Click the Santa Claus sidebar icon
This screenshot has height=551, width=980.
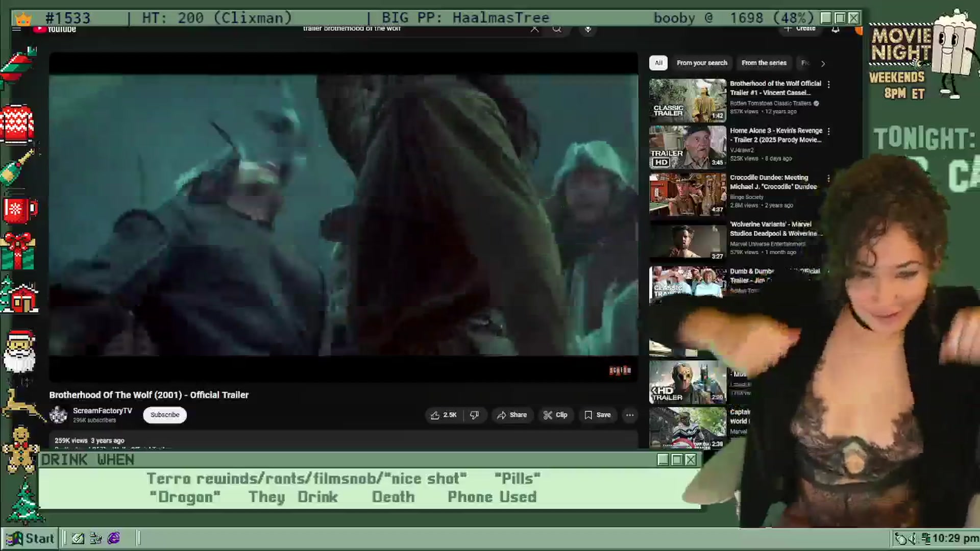19,351
